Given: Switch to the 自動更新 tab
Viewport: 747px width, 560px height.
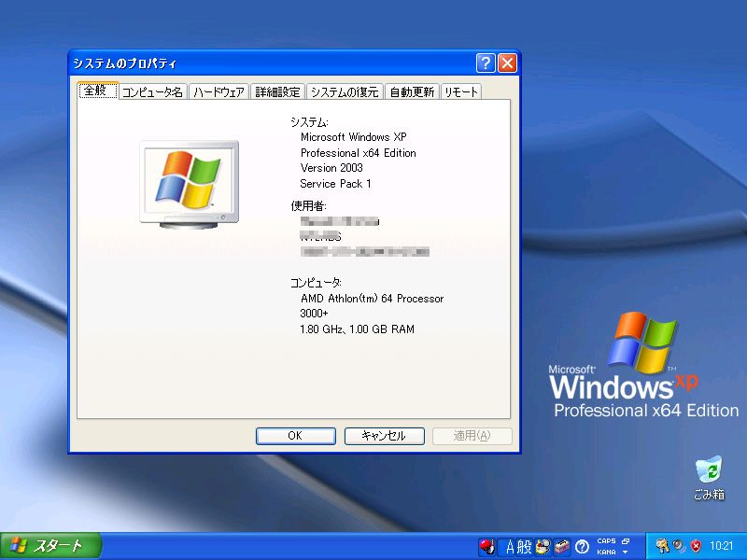Looking at the screenshot, I should (x=412, y=91).
